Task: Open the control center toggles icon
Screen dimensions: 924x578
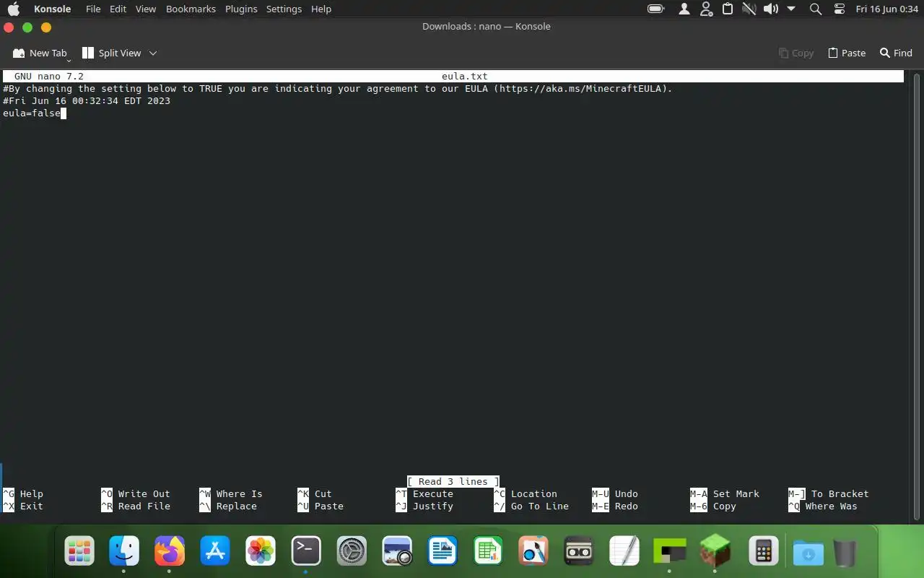Action: (839, 9)
